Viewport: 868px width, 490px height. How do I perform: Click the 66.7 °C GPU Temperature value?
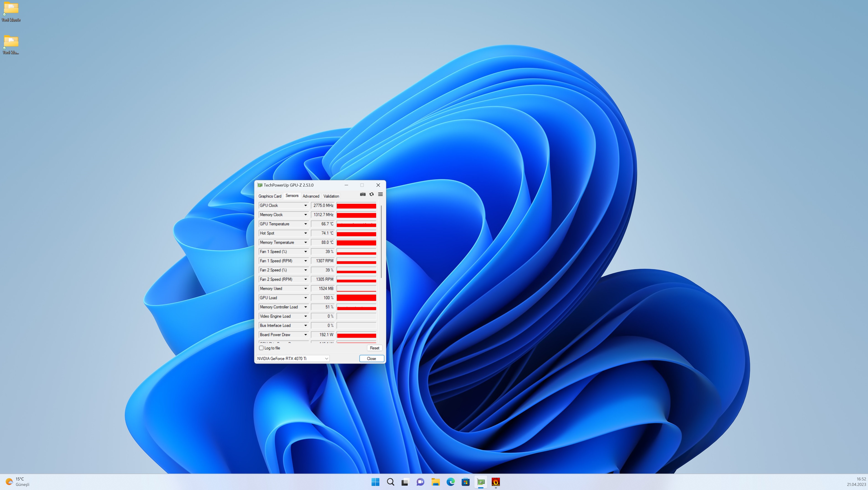pyautogui.click(x=323, y=224)
